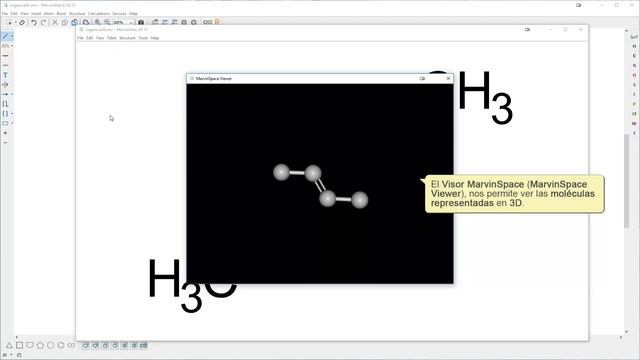The height and width of the screenshot is (360, 640).
Task: Open the zoom percentage combo box
Action: tap(122, 22)
